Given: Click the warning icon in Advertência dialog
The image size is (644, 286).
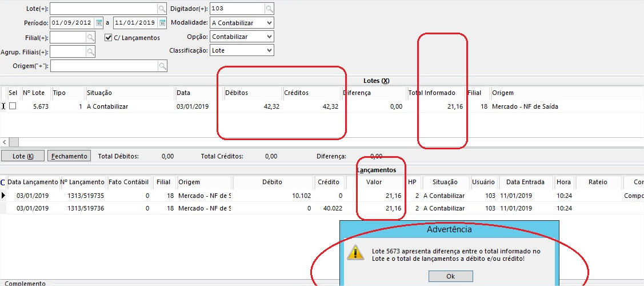Looking at the screenshot, I should [356, 253].
